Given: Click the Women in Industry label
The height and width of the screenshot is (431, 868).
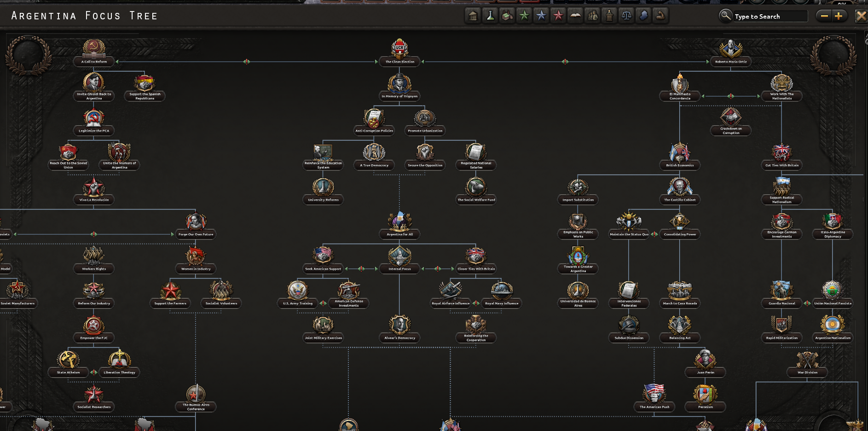Looking at the screenshot, I should 196,269.
